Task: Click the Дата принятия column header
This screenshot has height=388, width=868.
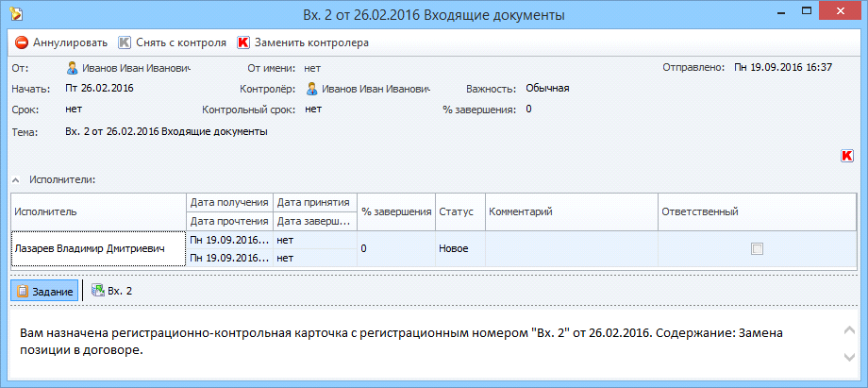Action: (x=315, y=202)
